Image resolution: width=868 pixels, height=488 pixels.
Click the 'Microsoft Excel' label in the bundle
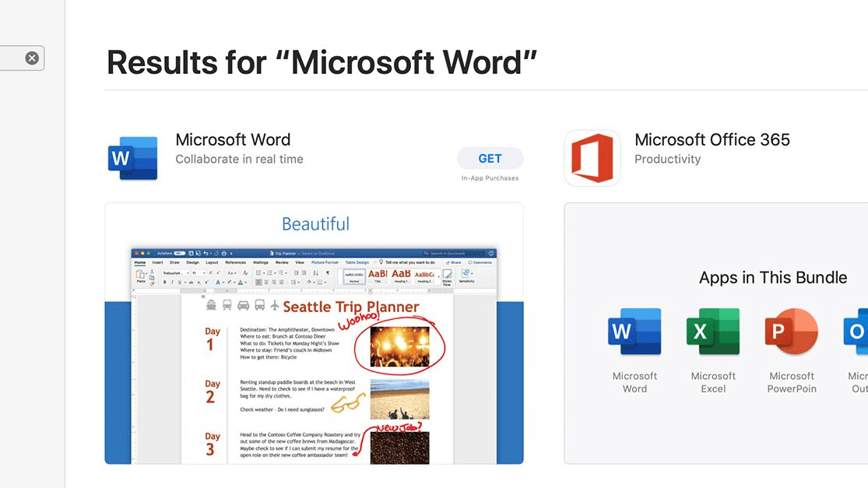[x=713, y=382]
